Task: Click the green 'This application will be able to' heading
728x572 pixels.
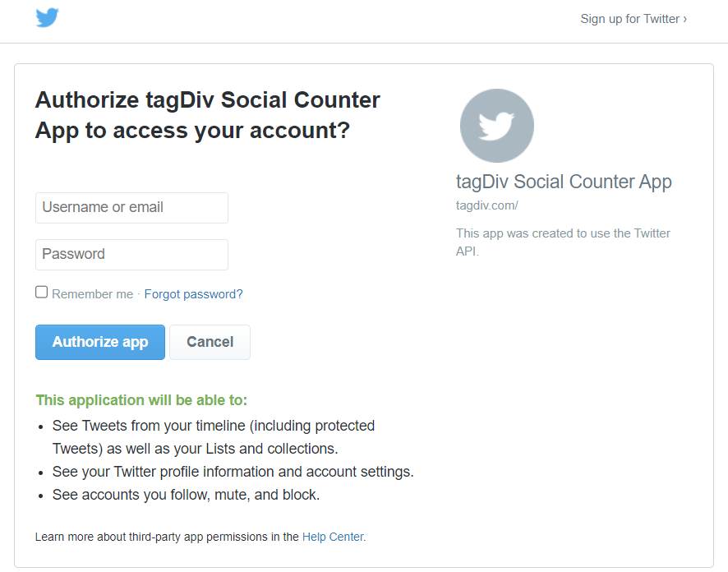Action: tap(141, 400)
